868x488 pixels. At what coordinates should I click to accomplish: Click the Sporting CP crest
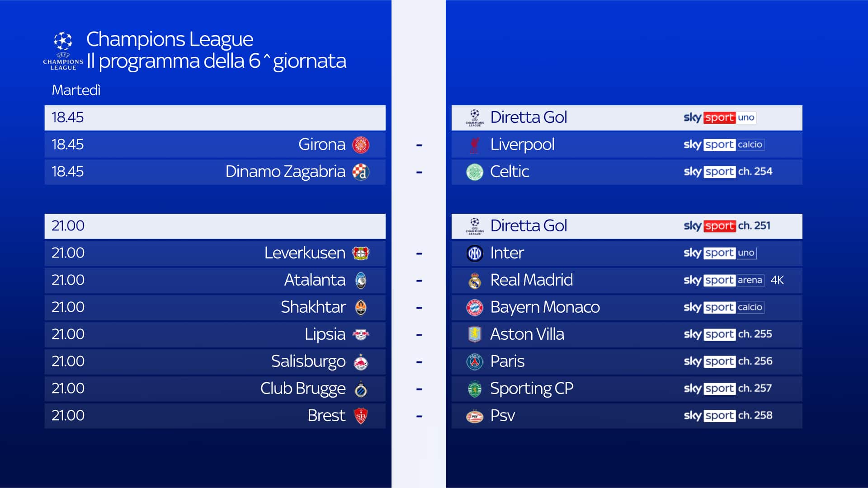click(474, 389)
